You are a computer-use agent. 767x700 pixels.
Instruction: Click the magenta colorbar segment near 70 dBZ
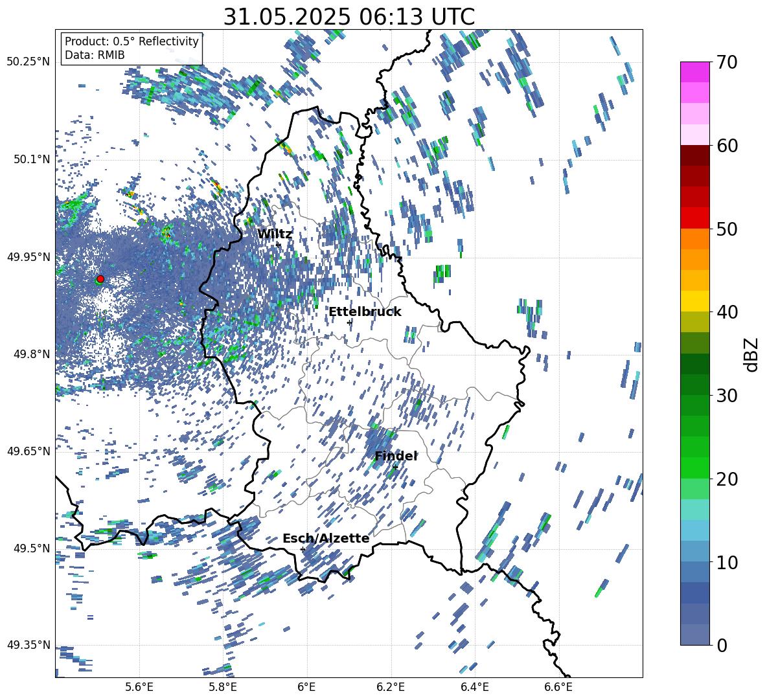(x=694, y=72)
